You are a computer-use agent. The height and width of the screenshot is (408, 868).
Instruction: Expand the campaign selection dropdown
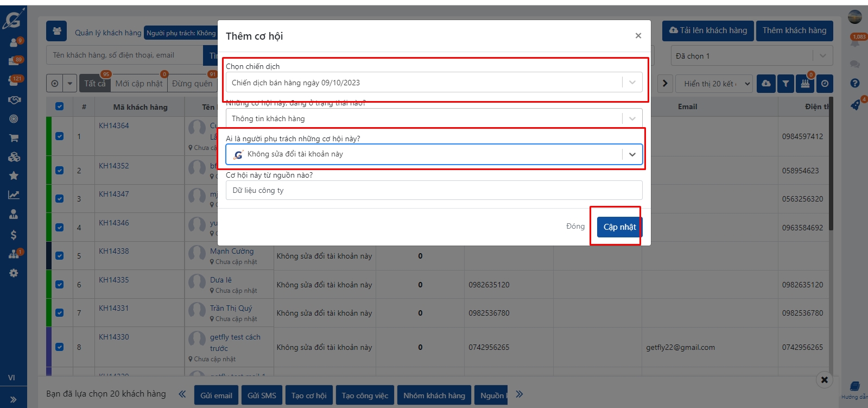coord(632,83)
